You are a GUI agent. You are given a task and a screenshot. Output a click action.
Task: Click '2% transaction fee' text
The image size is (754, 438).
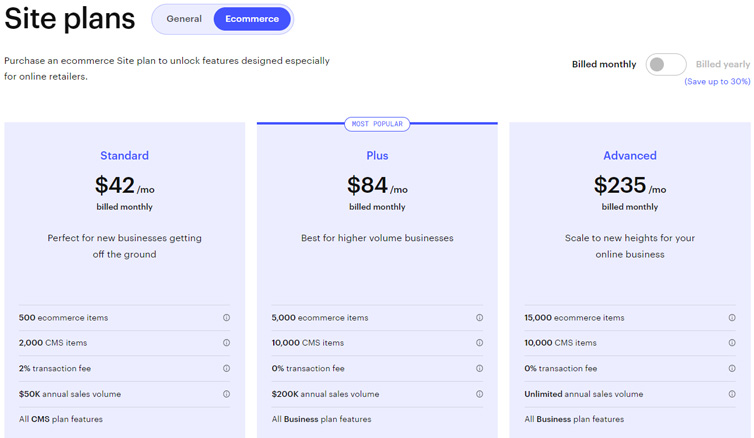pyautogui.click(x=55, y=368)
